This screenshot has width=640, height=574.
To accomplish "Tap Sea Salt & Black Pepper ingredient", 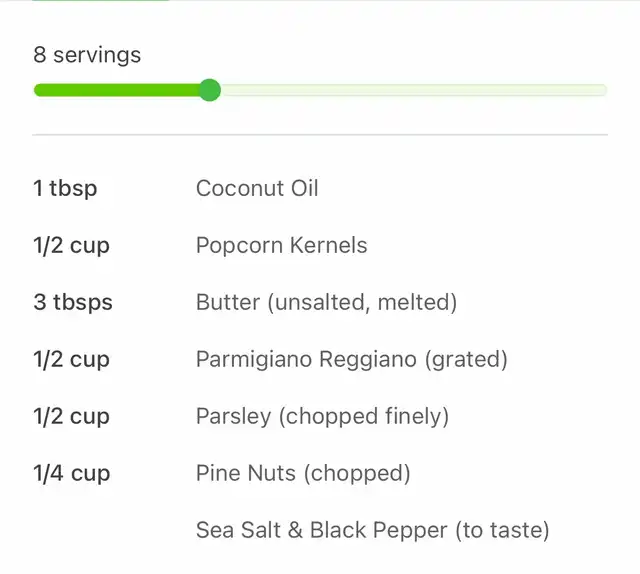I will (373, 530).
